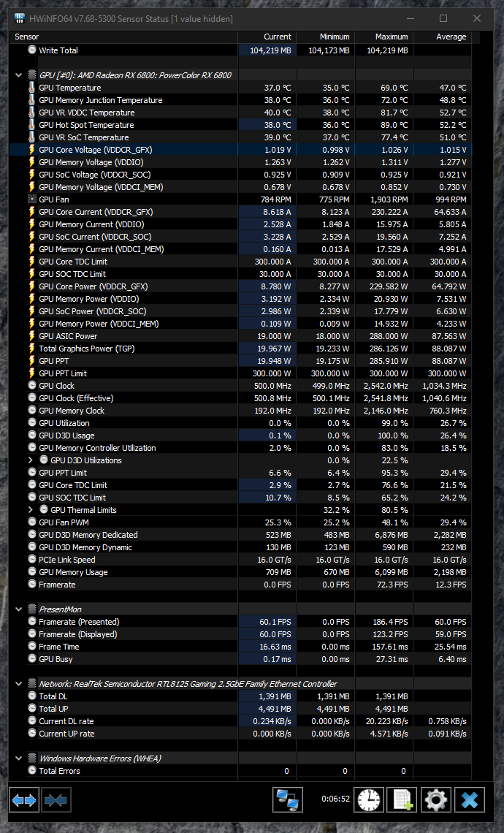The height and width of the screenshot is (833, 504).
Task: Reset min/max values with the clock button
Action: (369, 799)
